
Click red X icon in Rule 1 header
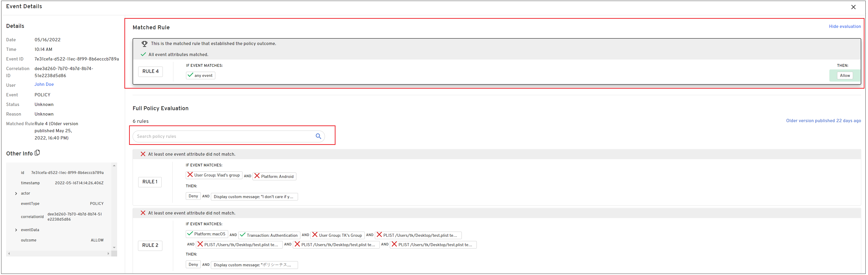point(143,154)
